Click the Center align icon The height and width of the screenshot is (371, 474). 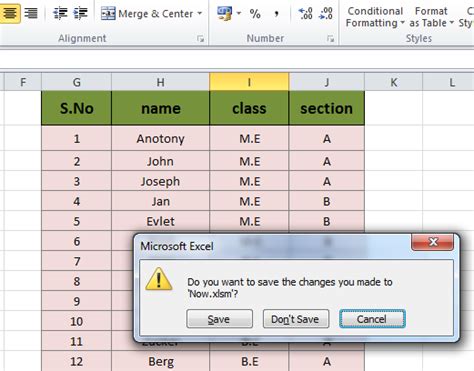[10, 13]
